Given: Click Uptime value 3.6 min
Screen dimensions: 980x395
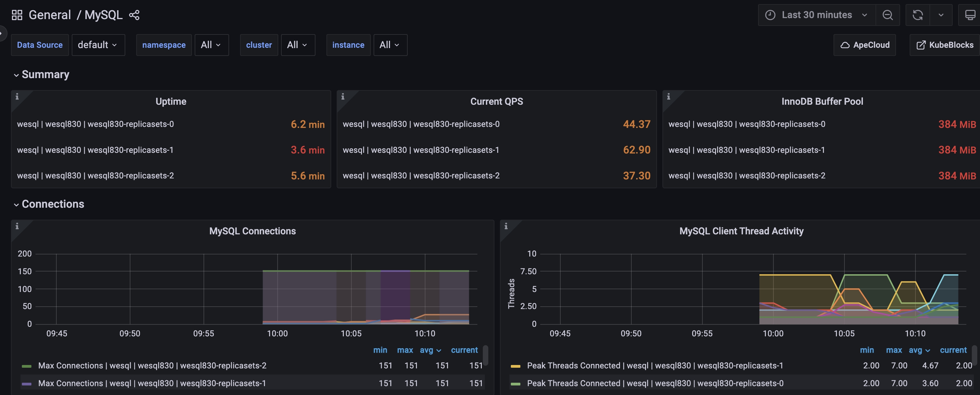Looking at the screenshot, I should pyautogui.click(x=307, y=150).
